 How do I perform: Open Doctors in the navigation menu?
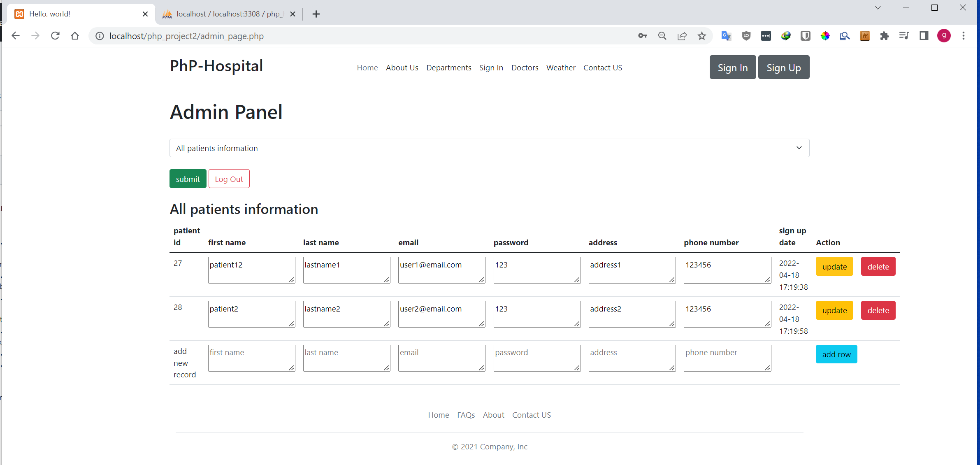point(525,67)
